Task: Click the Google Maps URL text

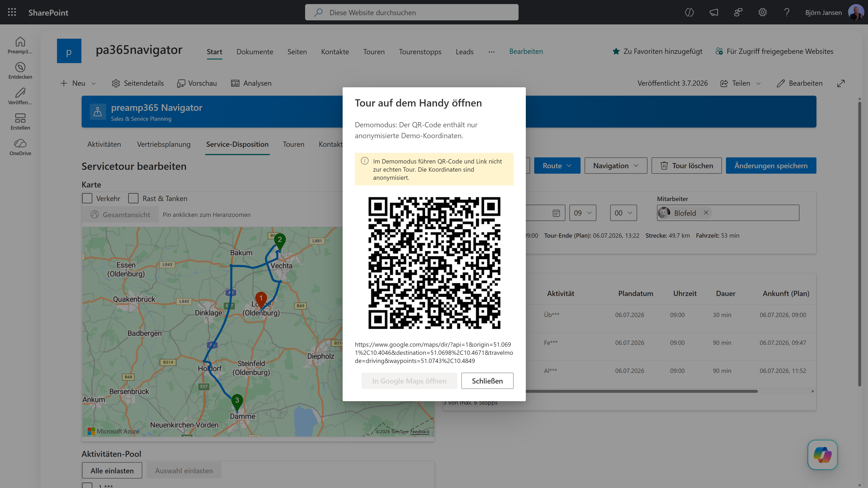Action: click(x=434, y=353)
